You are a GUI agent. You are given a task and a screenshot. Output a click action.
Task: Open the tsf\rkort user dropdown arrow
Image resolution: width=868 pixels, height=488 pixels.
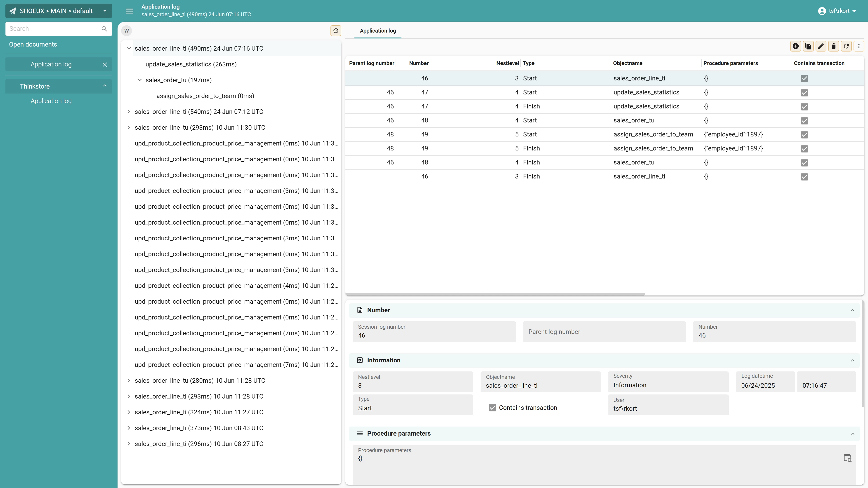pyautogui.click(x=854, y=11)
